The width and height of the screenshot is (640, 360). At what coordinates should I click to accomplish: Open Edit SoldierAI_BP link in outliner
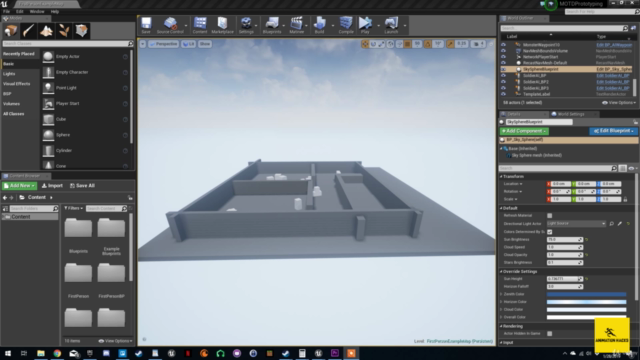612,76
